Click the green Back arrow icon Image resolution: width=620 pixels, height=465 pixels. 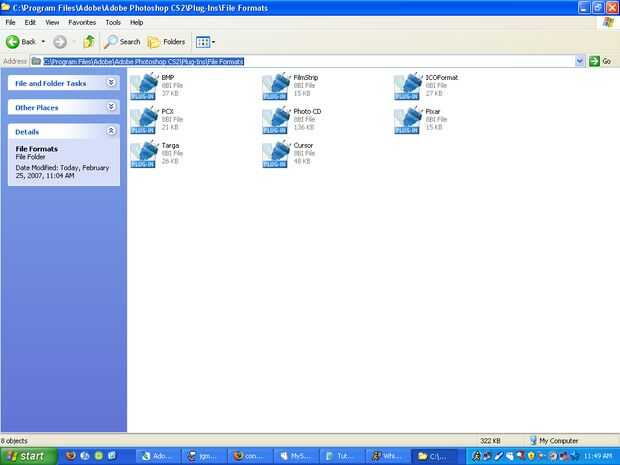[12, 42]
